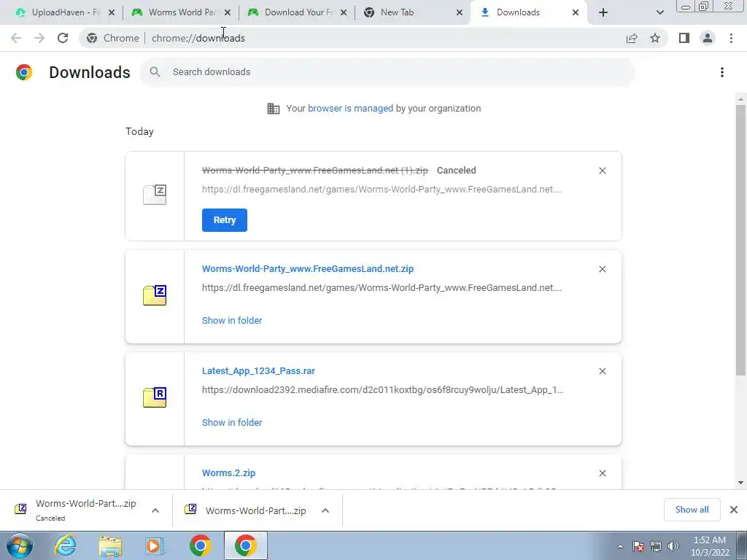The image size is (747, 560).
Task: Click the network tray icon
Action: click(x=656, y=546)
